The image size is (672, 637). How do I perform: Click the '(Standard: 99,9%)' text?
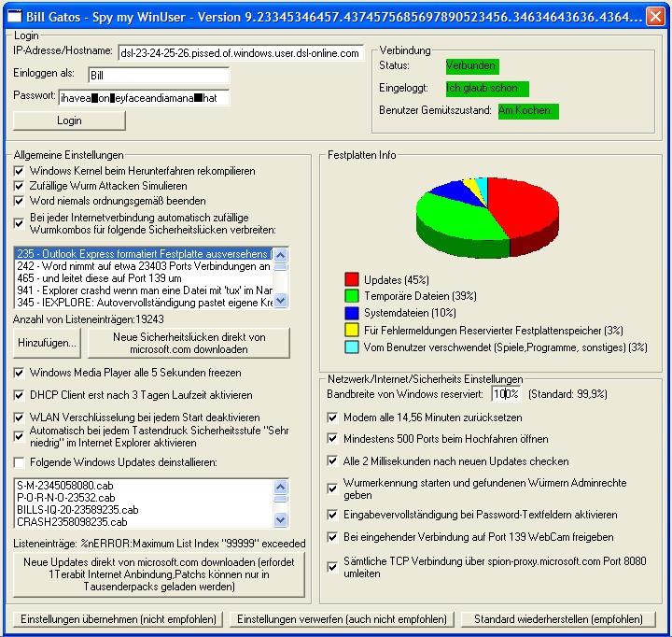tap(567, 394)
